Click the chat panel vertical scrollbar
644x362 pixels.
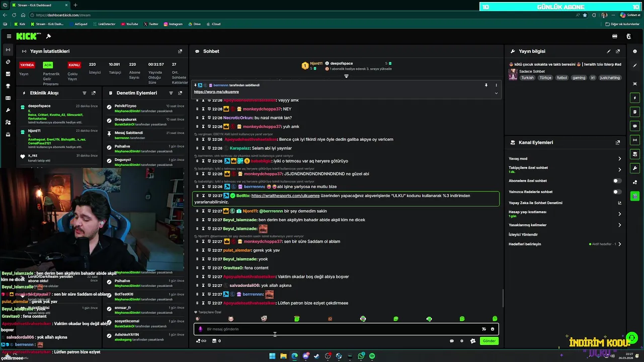(x=502, y=299)
